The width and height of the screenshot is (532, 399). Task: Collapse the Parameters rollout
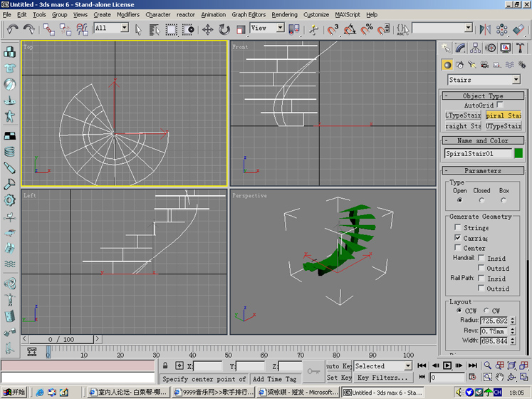pos(483,170)
